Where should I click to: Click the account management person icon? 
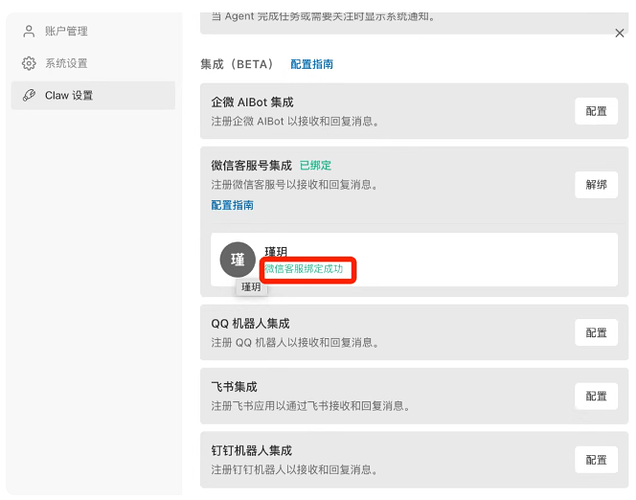click(29, 31)
